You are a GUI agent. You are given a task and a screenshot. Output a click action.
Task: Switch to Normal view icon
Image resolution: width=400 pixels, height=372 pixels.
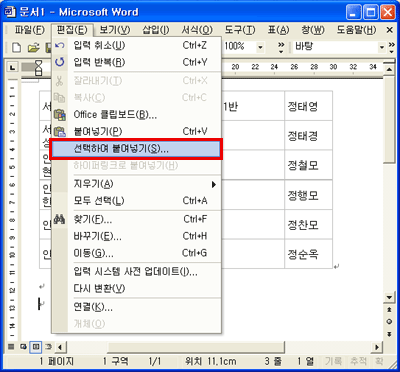11,347
